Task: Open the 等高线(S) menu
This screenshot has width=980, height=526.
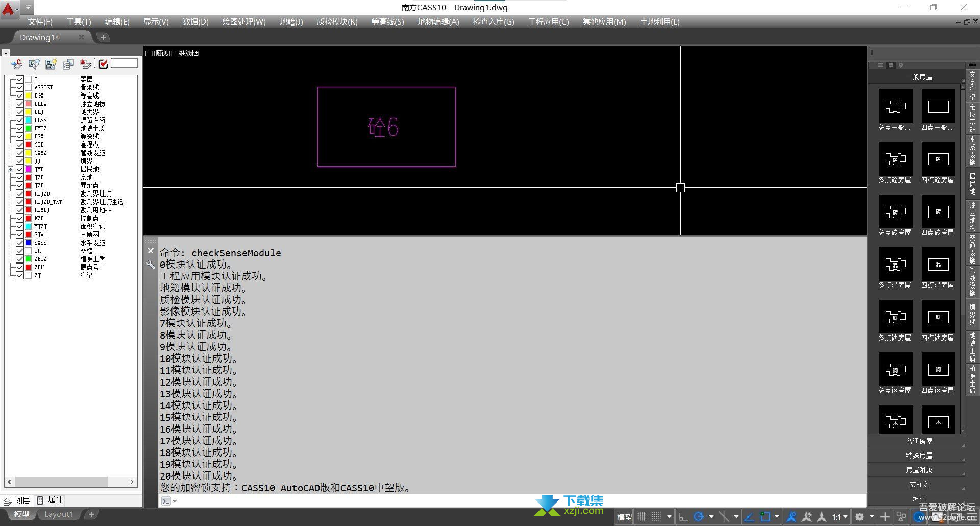Action: coord(387,21)
